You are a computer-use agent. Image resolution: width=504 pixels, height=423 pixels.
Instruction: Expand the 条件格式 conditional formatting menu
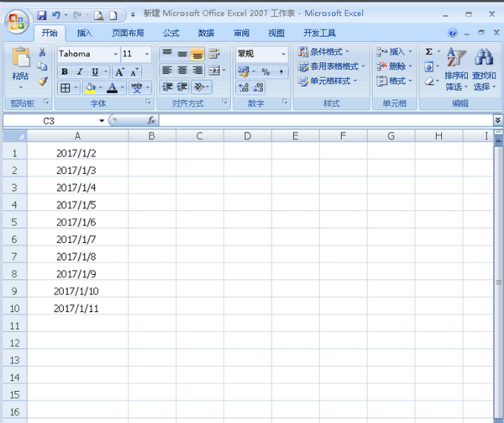[x=323, y=51]
